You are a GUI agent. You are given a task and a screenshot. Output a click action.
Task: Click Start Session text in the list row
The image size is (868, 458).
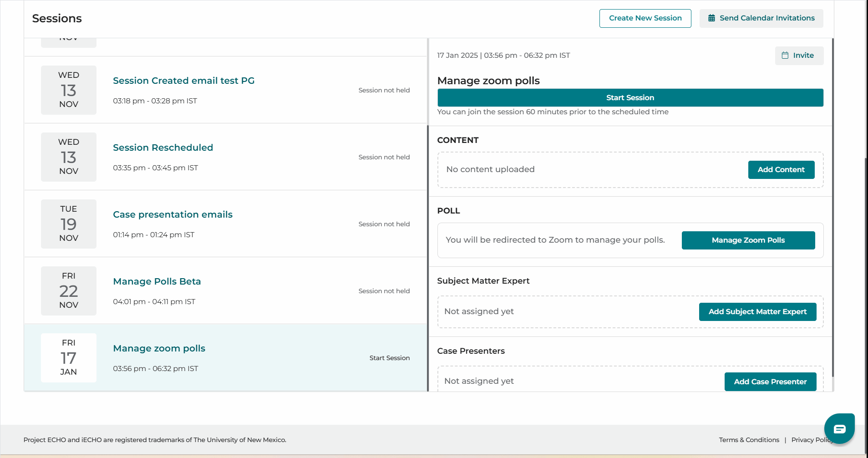[x=390, y=358]
